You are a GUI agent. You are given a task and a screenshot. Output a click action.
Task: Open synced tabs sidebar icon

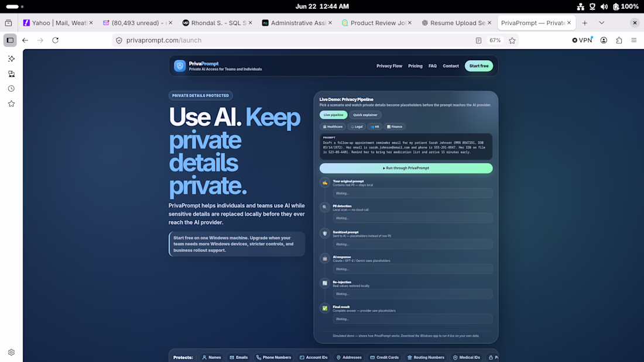coord(12,74)
